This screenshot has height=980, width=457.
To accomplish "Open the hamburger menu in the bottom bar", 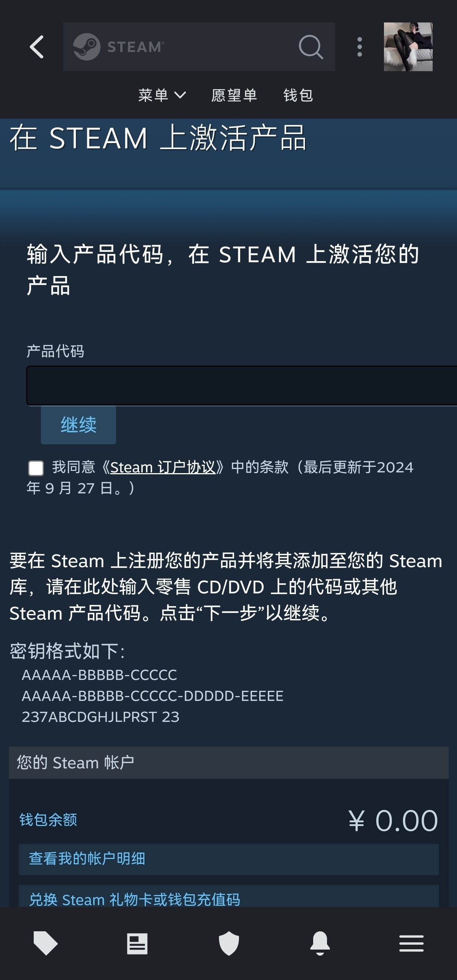I will tap(411, 944).
